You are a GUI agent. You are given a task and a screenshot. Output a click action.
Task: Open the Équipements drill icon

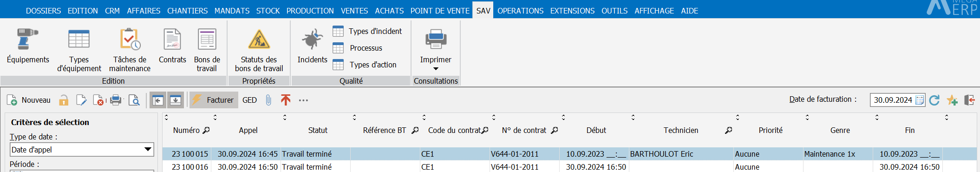click(27, 39)
